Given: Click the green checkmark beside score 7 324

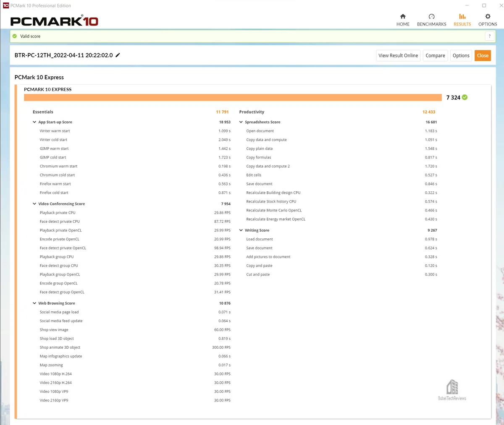Looking at the screenshot, I should click(x=465, y=97).
